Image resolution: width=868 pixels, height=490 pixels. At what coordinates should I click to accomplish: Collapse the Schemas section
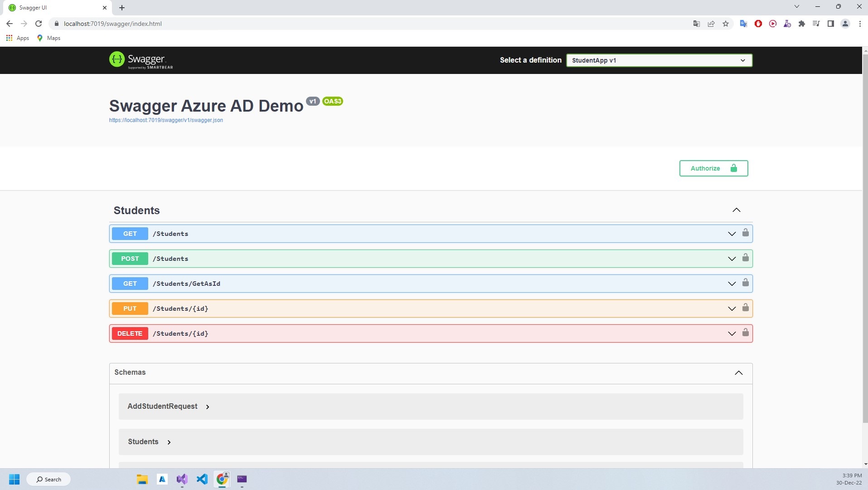click(x=739, y=372)
